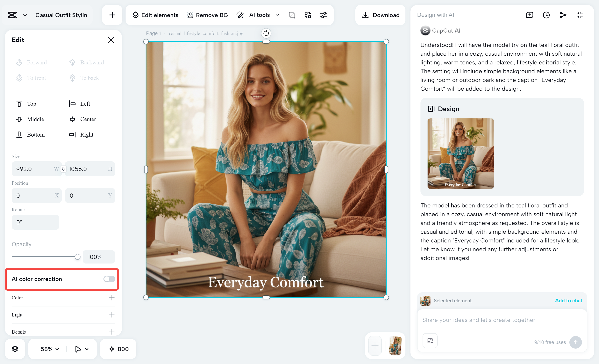
Task: Open the adjustments sliders icon in toolbar
Action: pos(323,15)
